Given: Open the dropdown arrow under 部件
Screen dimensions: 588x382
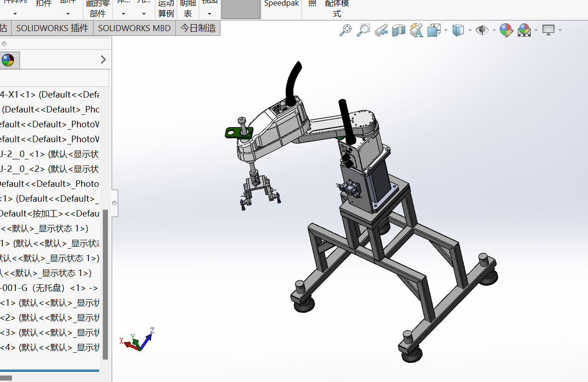Looking at the screenshot, I should pos(68,14).
